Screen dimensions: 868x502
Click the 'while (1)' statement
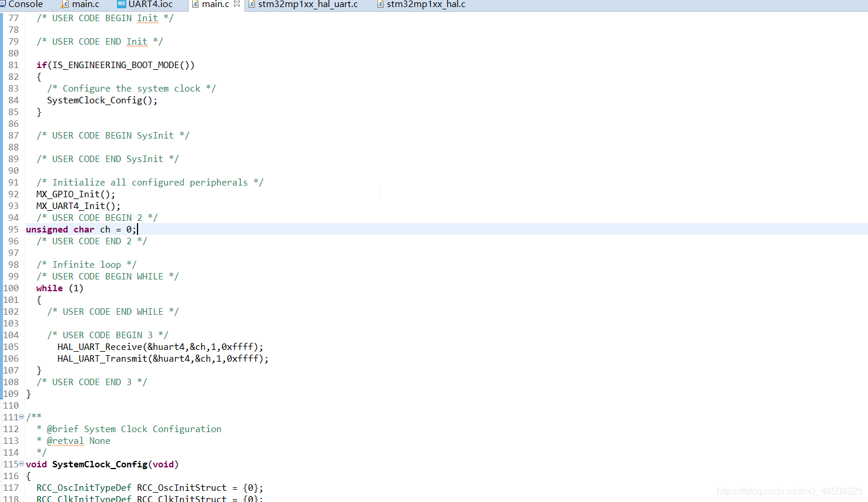coord(60,288)
